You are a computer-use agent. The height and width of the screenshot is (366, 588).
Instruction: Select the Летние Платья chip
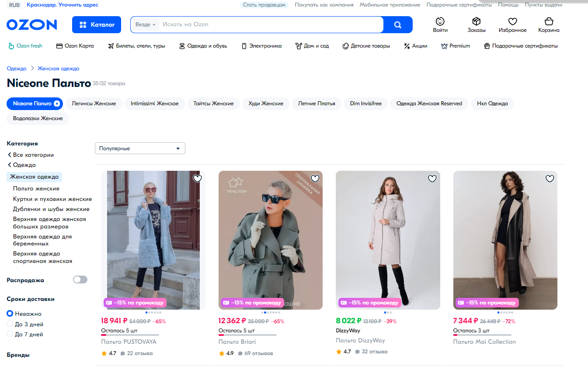click(x=317, y=104)
